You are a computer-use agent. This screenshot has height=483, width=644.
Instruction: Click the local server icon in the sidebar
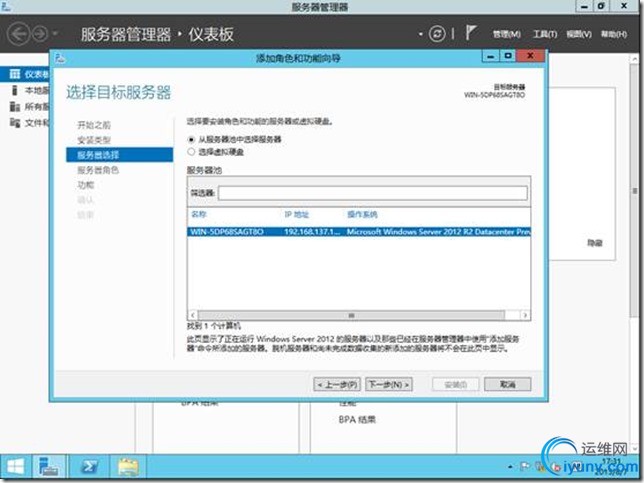click(x=15, y=90)
